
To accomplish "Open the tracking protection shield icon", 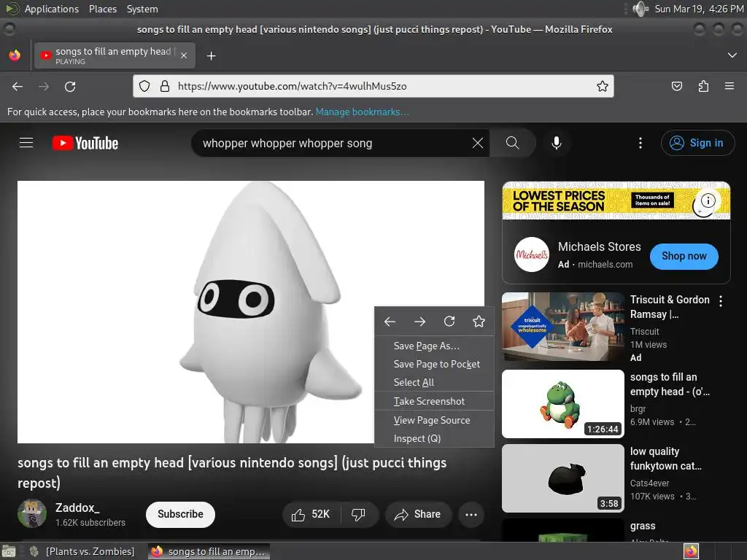I will tap(144, 86).
